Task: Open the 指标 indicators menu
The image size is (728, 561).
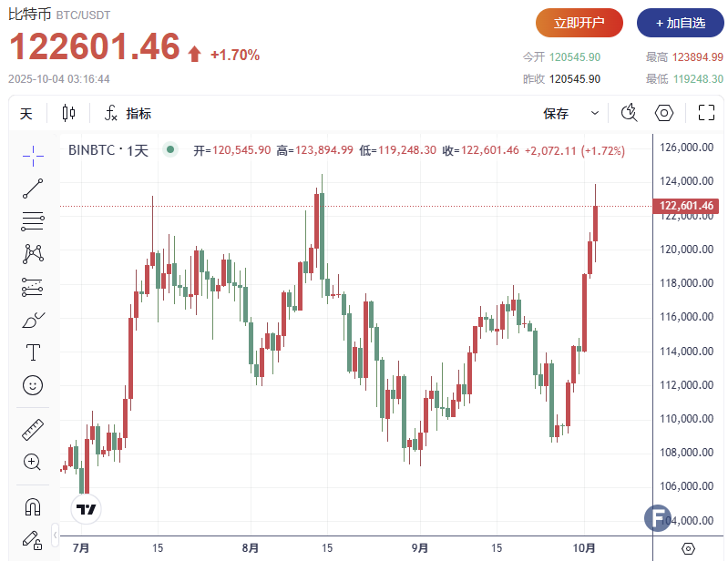Action: (128, 114)
